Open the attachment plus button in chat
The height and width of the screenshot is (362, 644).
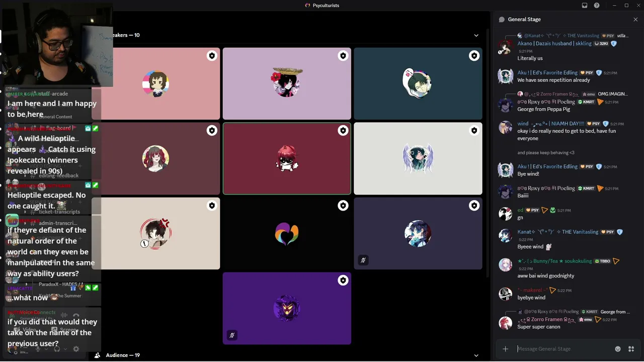[x=506, y=349]
